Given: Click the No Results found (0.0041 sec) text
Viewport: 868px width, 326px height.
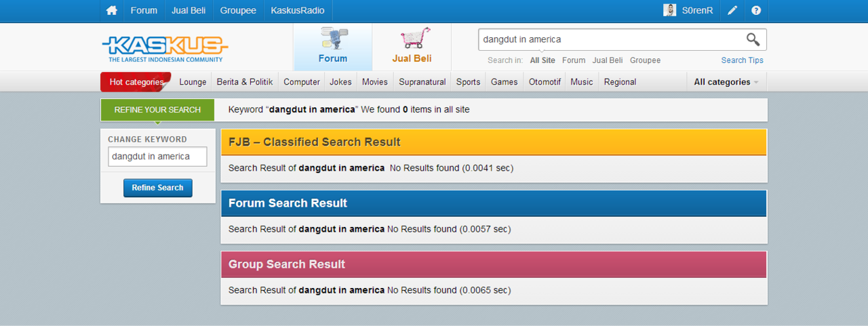Looking at the screenshot, I should (452, 168).
